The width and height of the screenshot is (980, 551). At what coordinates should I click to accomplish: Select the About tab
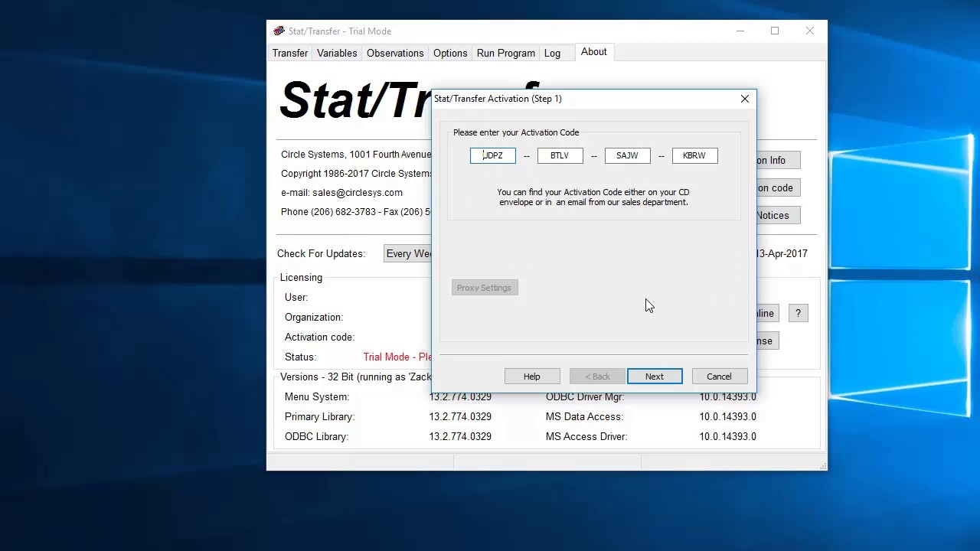click(593, 52)
